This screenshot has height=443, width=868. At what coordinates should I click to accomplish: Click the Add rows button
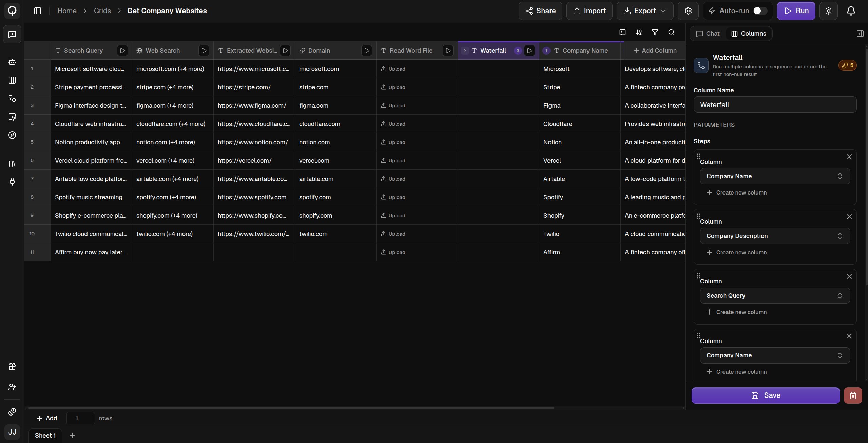point(47,418)
